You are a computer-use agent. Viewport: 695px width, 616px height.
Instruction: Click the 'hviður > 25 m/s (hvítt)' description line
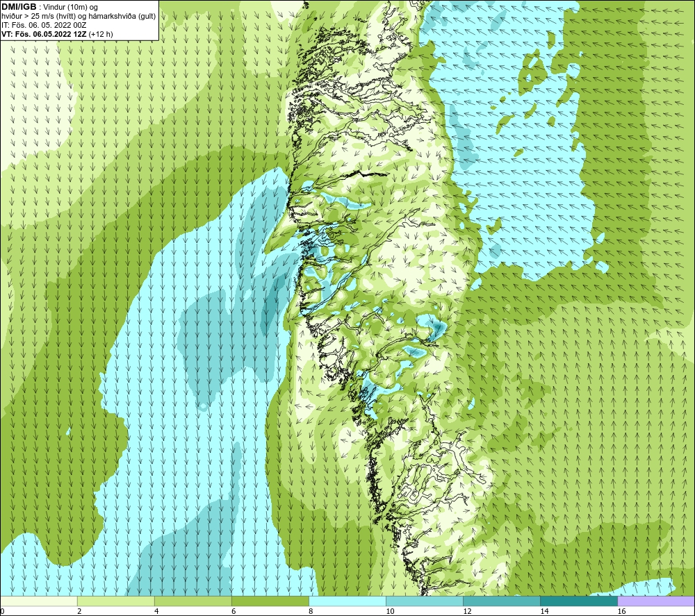[79, 17]
